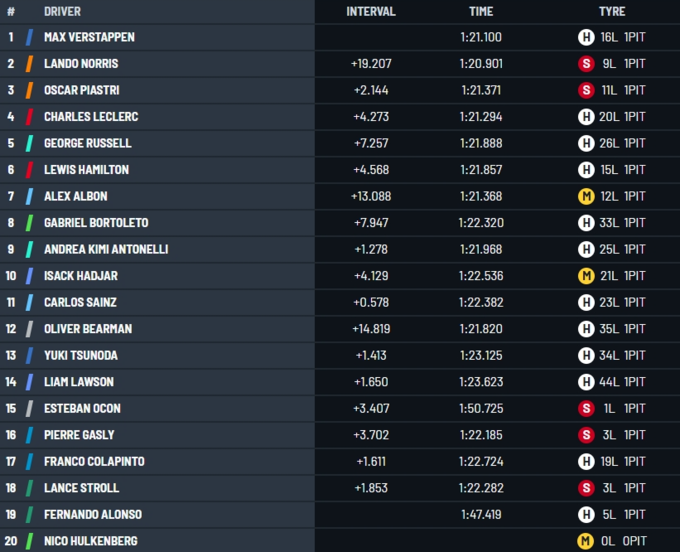The height and width of the screenshot is (552, 680).
Task: Click the TIME column header
Action: (x=481, y=12)
